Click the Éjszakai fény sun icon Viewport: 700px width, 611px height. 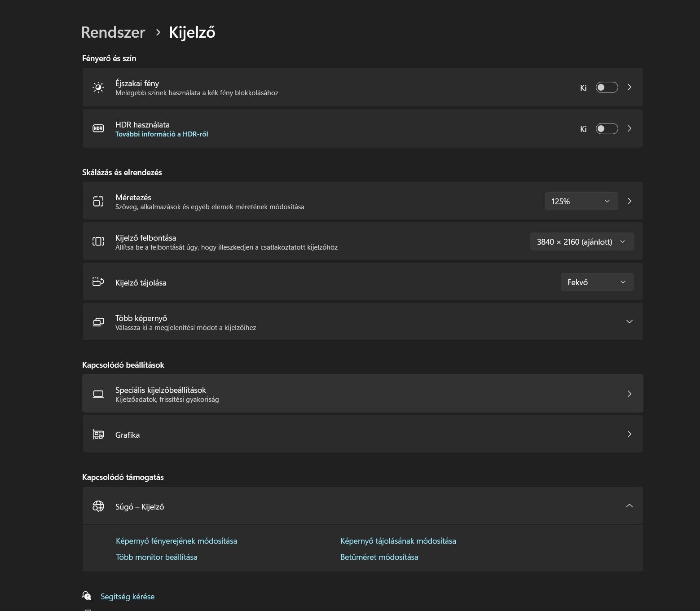[98, 88]
